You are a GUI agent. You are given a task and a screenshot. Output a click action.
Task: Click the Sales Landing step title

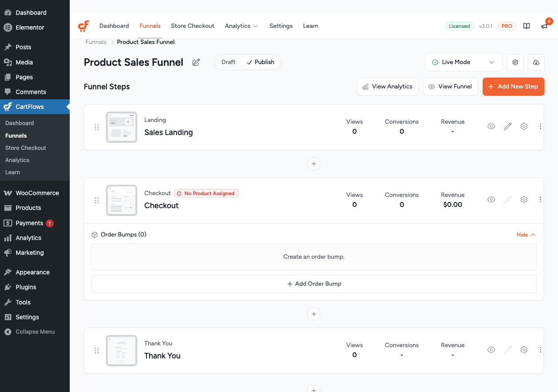(169, 132)
